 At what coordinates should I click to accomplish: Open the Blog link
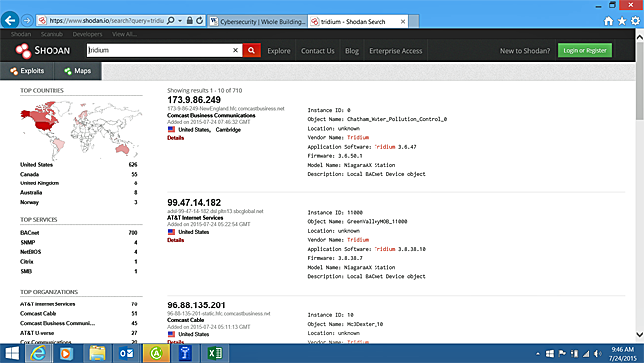(352, 51)
